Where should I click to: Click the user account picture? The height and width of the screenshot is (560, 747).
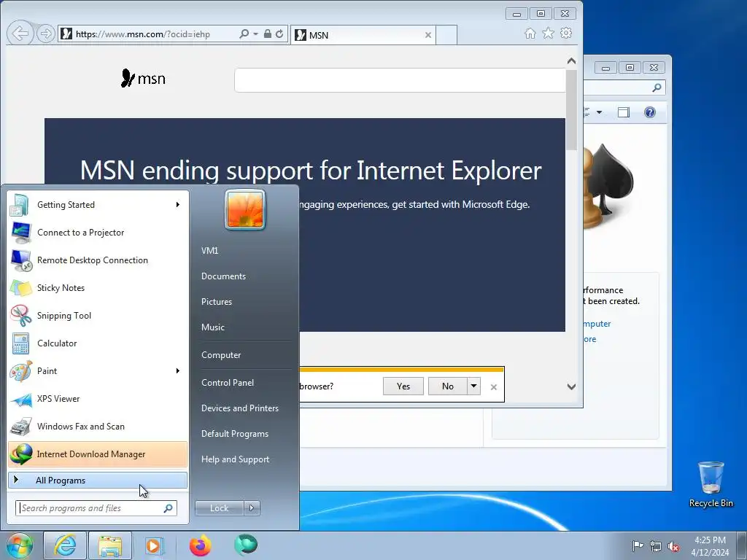245,209
